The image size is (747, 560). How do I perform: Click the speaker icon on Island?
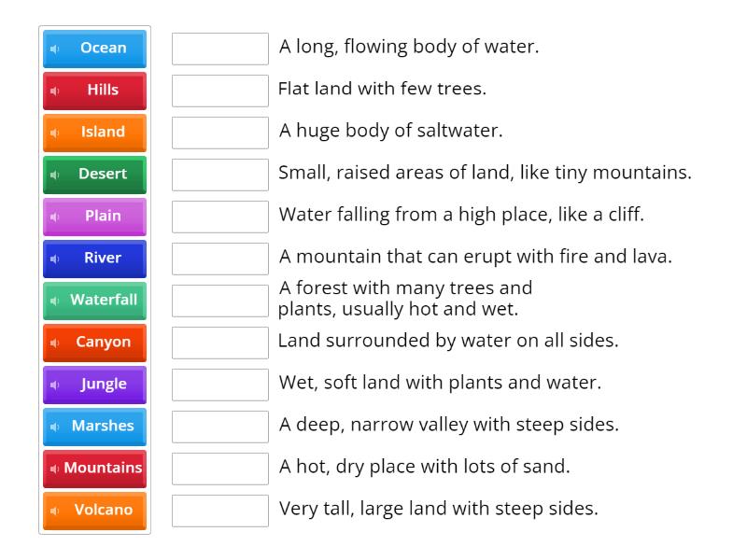56,133
